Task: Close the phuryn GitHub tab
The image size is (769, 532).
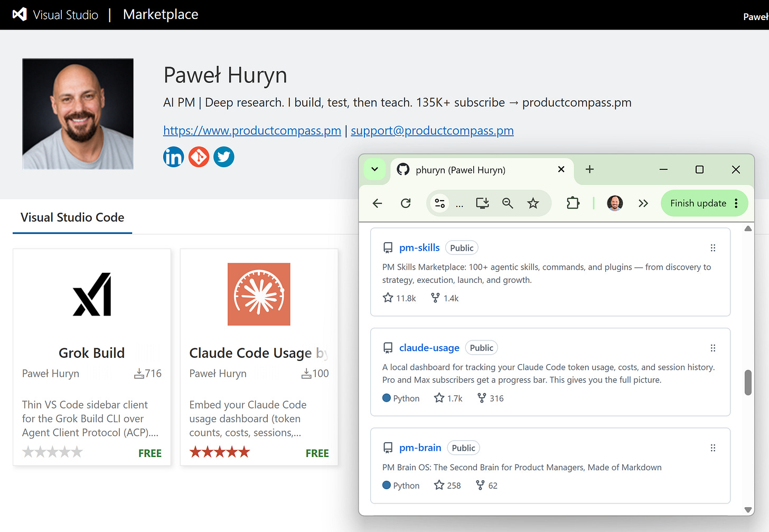Action: point(561,169)
